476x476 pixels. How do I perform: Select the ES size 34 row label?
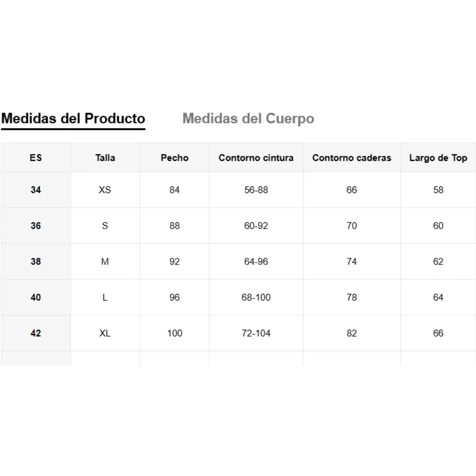(x=36, y=190)
